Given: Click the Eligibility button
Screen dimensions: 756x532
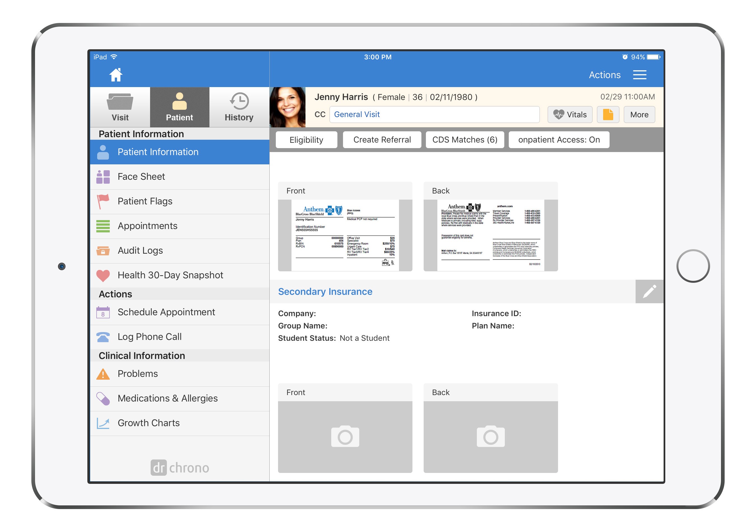Looking at the screenshot, I should [x=306, y=140].
